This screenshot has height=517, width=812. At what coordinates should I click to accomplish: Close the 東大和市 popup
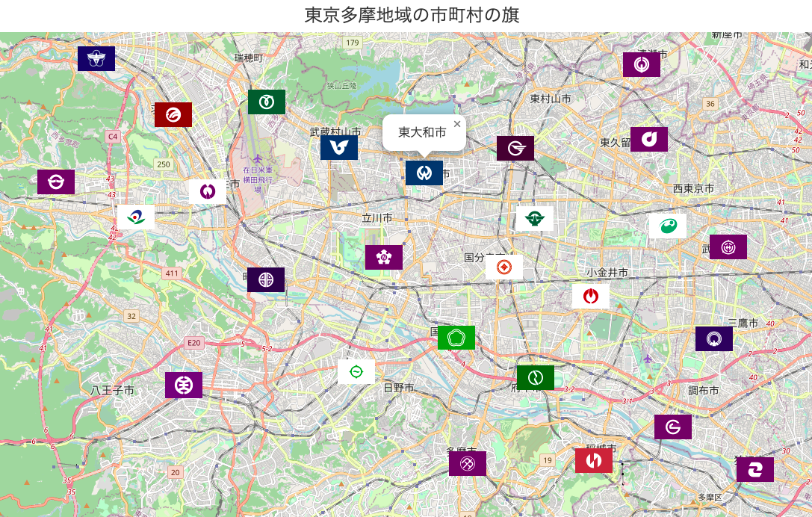457,124
